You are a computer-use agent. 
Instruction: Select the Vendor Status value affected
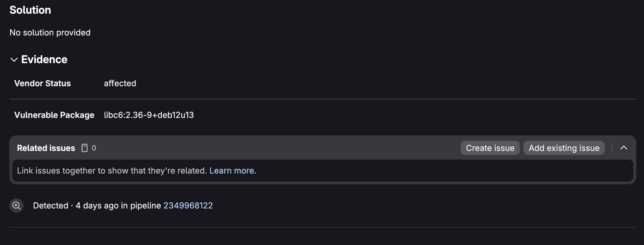[120, 83]
